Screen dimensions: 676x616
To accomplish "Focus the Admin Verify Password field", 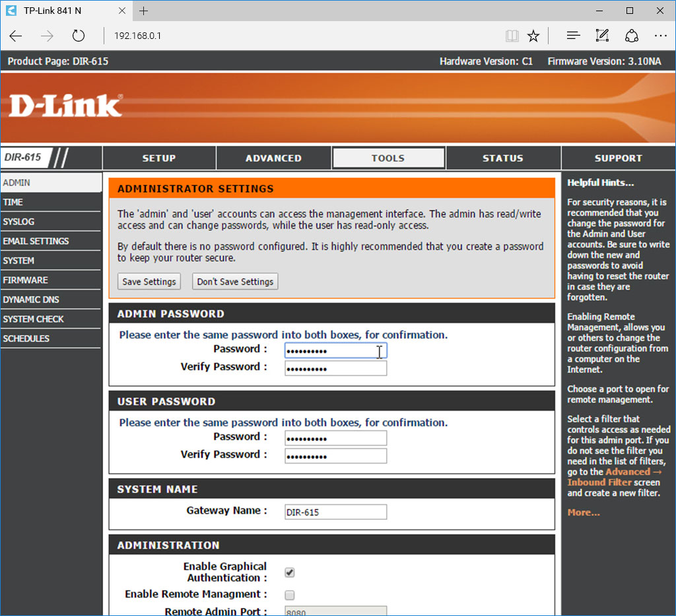I will pos(335,368).
